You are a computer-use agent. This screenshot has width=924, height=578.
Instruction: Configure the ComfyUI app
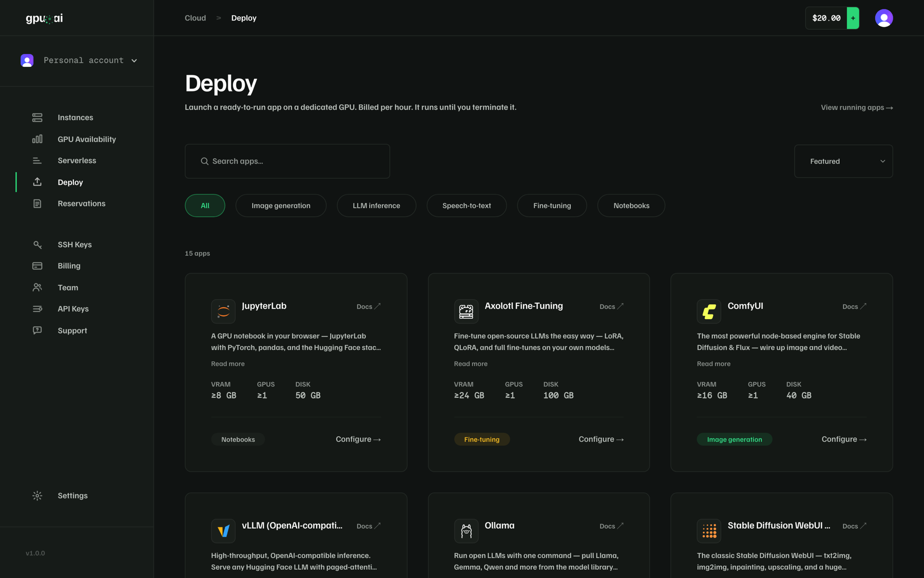tap(844, 439)
